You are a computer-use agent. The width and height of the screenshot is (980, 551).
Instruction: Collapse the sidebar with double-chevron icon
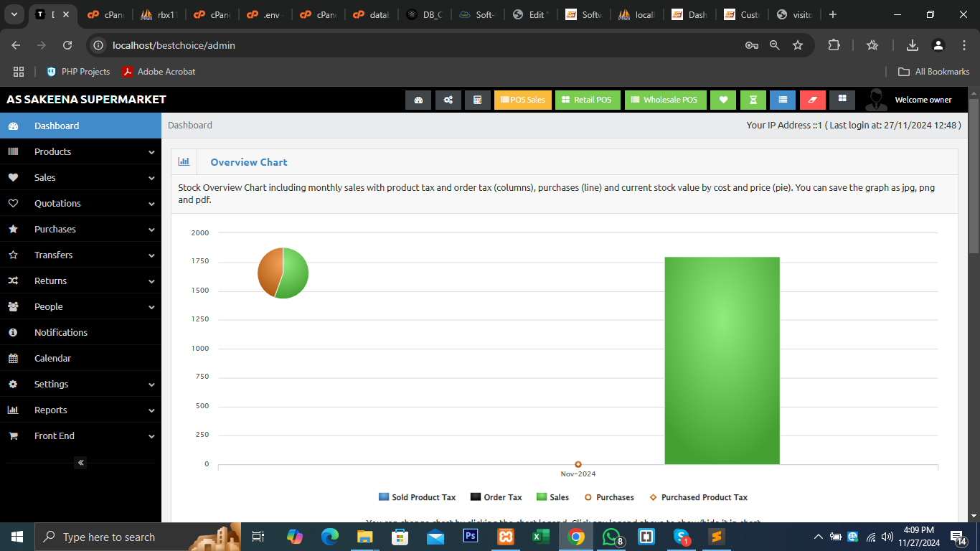[81, 463]
